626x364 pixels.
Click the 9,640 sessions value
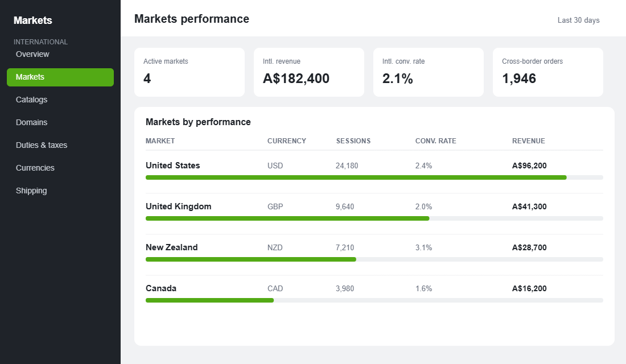tap(345, 207)
